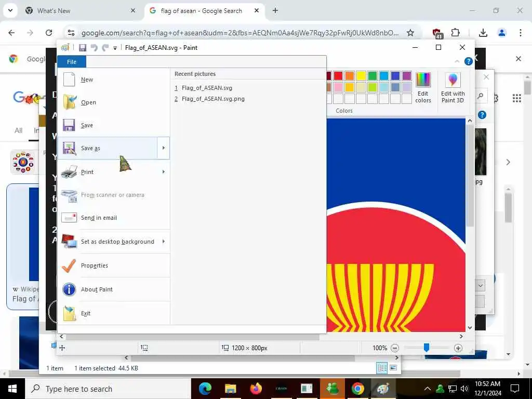Switch Explorer to large thumbnails view
The image size is (532, 399).
coord(393,368)
